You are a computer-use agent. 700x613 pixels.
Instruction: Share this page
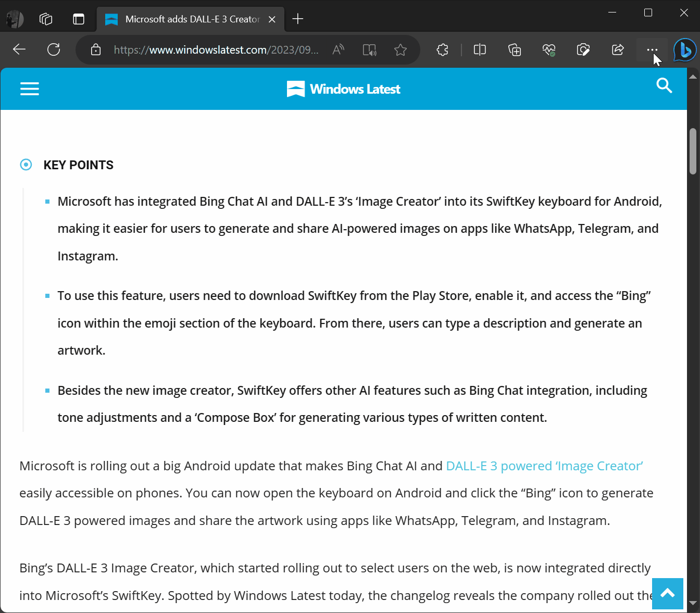click(617, 49)
